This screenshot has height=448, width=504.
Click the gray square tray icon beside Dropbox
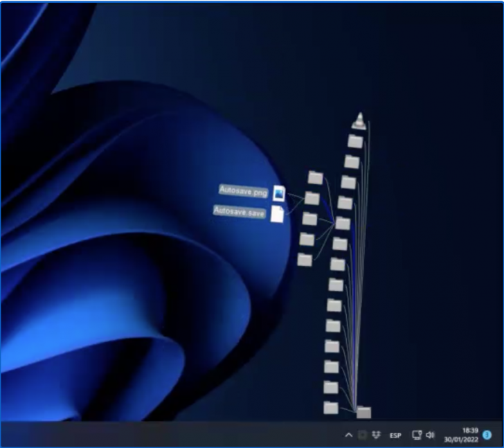[x=362, y=435]
